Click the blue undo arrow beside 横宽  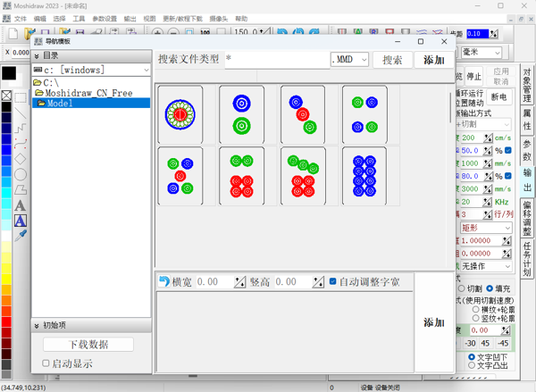coord(163,282)
